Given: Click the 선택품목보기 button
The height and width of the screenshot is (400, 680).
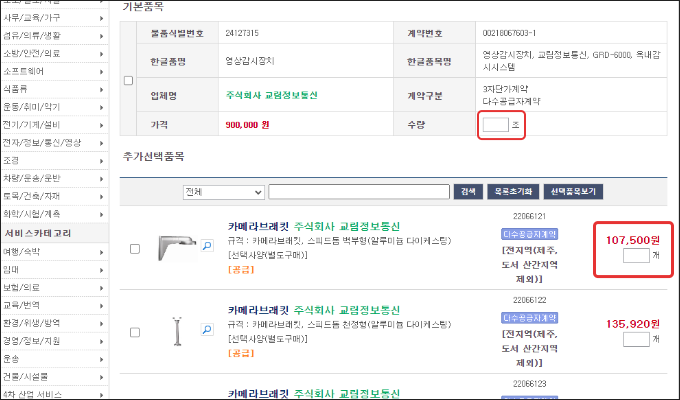Looking at the screenshot, I should (573, 191).
